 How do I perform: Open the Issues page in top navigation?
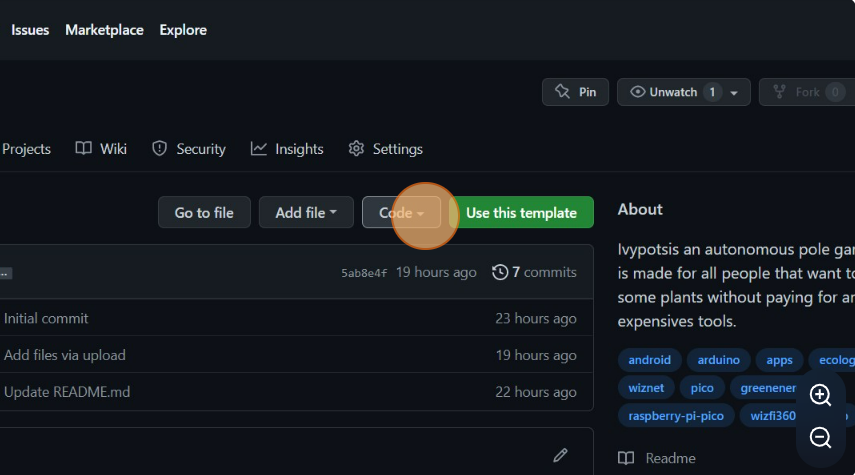tap(30, 30)
